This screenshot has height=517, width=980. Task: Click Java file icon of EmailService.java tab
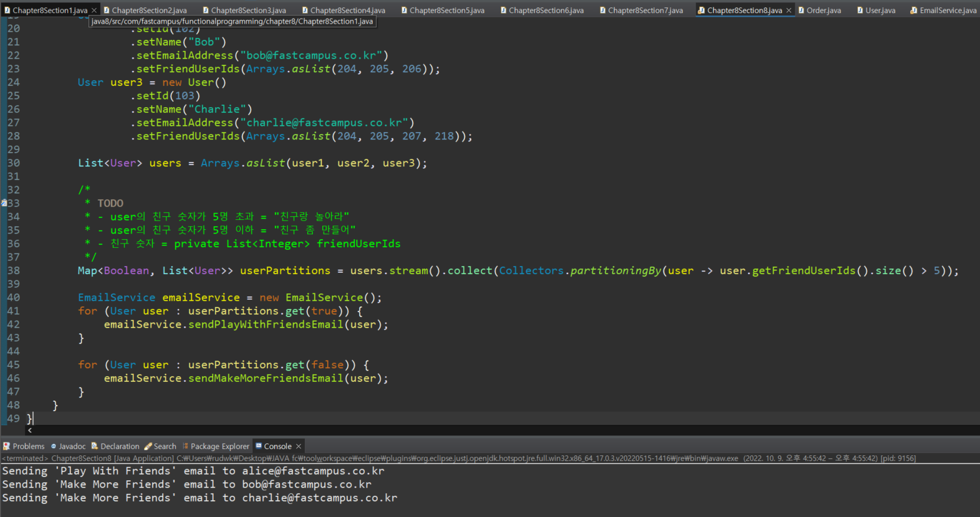914,10
